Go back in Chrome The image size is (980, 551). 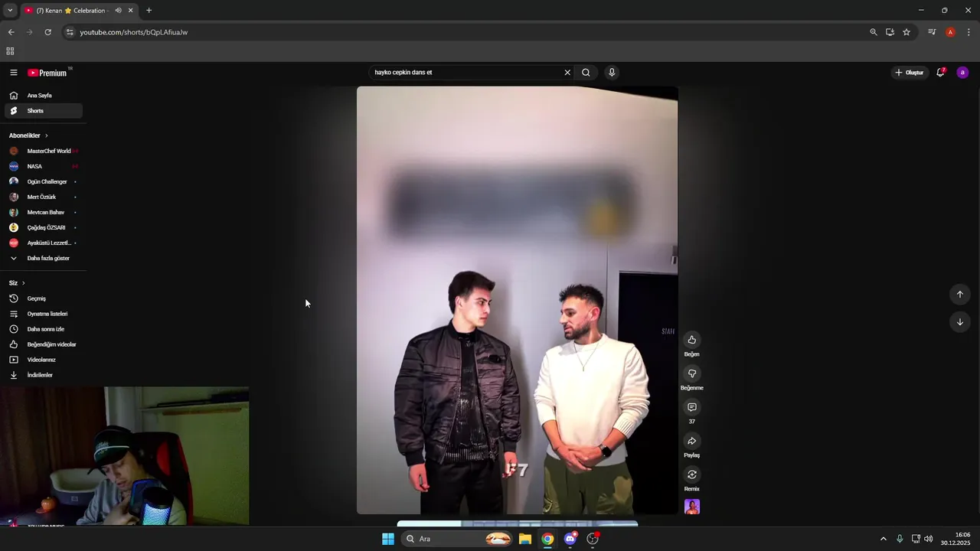(x=11, y=32)
